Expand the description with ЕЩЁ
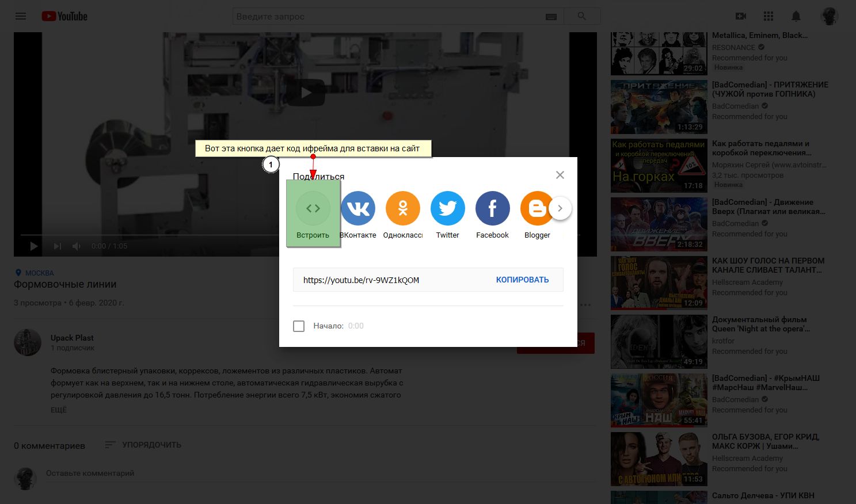This screenshot has height=504, width=856. [x=59, y=410]
